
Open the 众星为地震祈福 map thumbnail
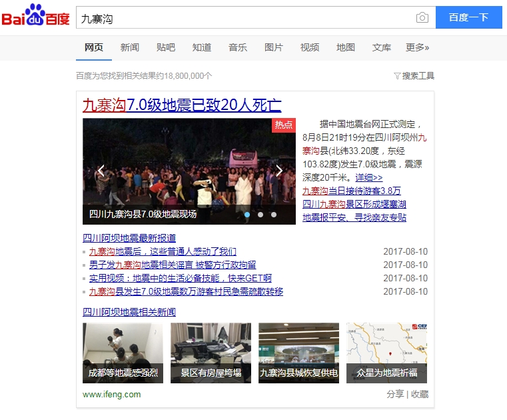[x=386, y=353]
